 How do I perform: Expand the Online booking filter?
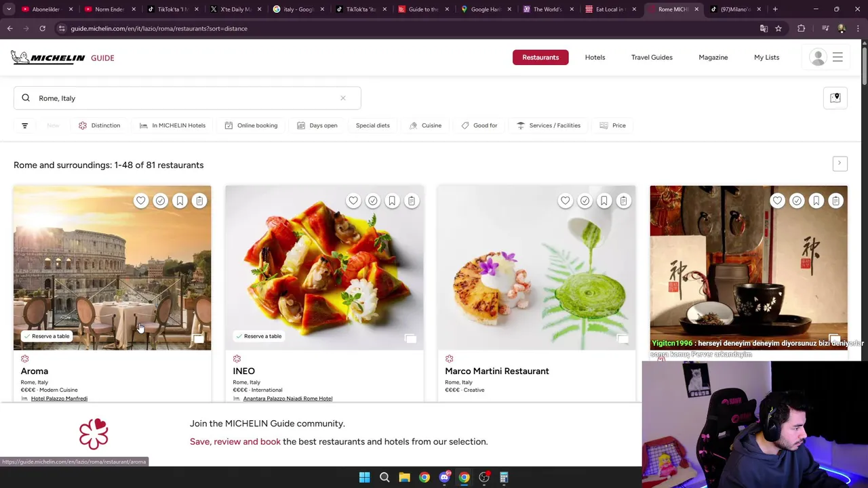[x=251, y=125]
